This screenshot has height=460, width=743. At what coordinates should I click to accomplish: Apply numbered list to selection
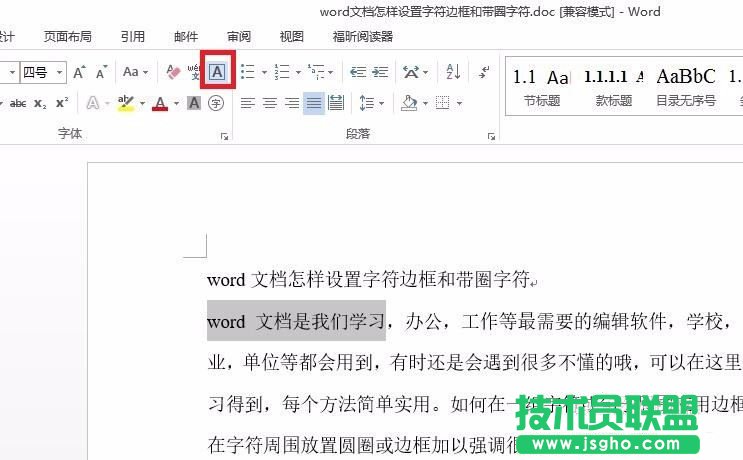click(282, 72)
